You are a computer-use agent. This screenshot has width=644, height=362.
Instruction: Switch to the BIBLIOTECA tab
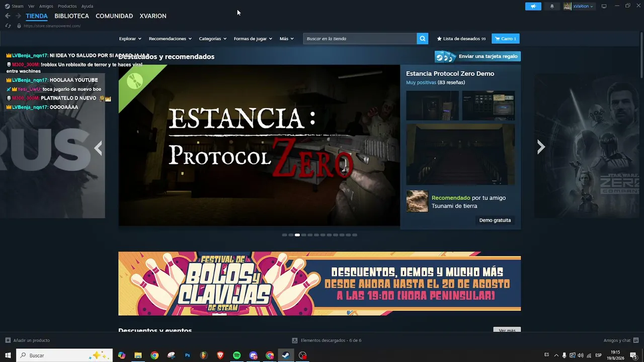(x=71, y=16)
